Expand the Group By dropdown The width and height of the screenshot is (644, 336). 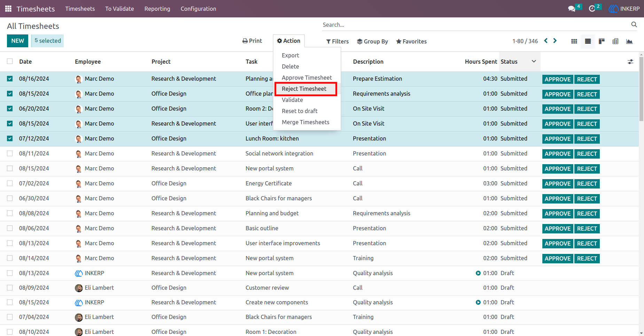click(372, 41)
